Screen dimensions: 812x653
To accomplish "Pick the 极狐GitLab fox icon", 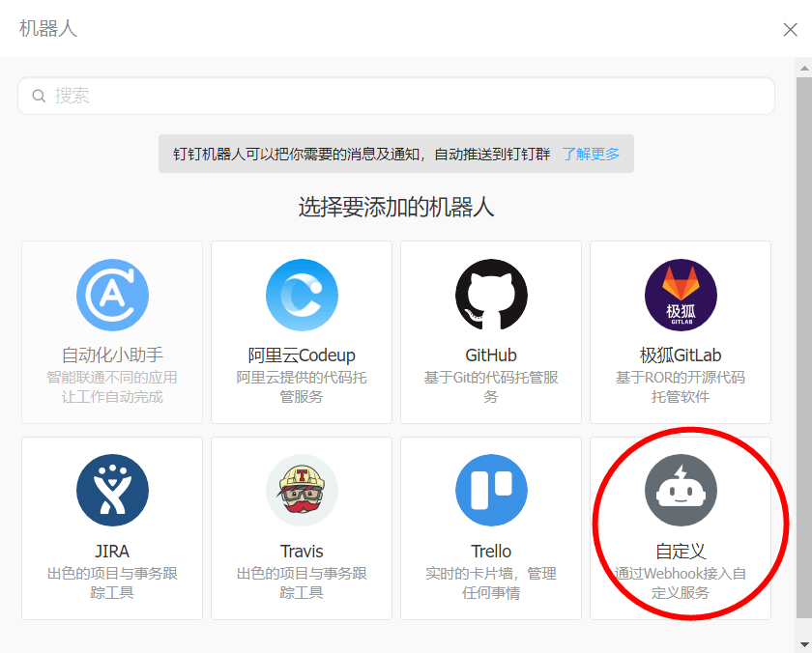I will [681, 295].
